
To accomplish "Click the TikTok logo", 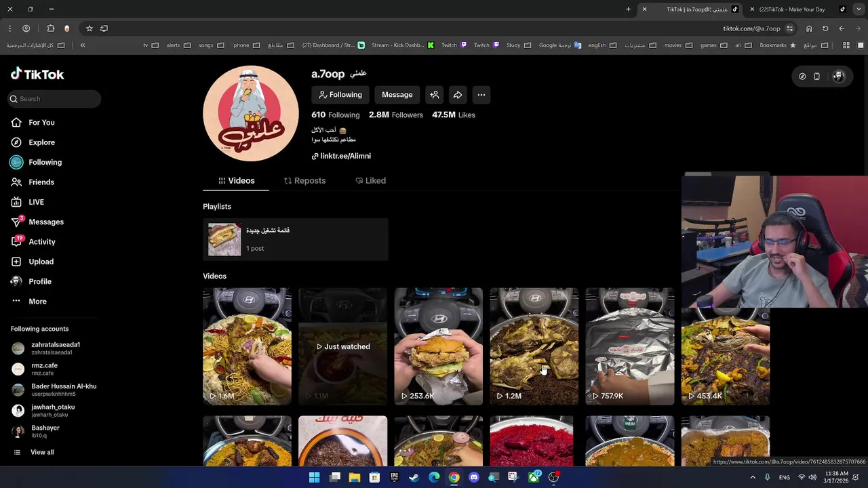I will pos(37,75).
